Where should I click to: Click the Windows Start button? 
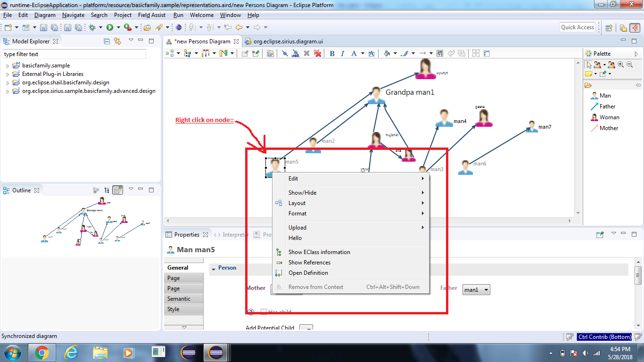click(x=12, y=352)
